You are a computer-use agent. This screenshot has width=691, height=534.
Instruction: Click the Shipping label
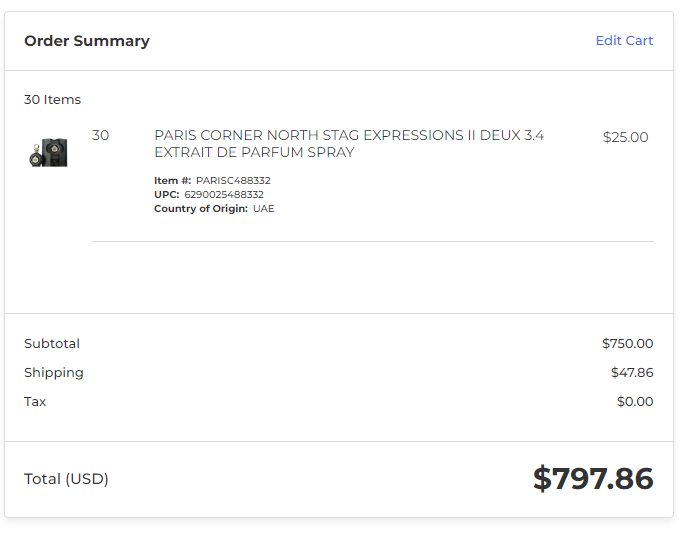tap(54, 373)
